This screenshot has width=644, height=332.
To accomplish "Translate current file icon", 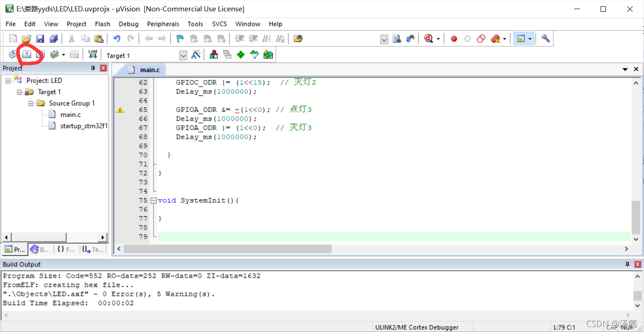I will pyautogui.click(x=13, y=55).
